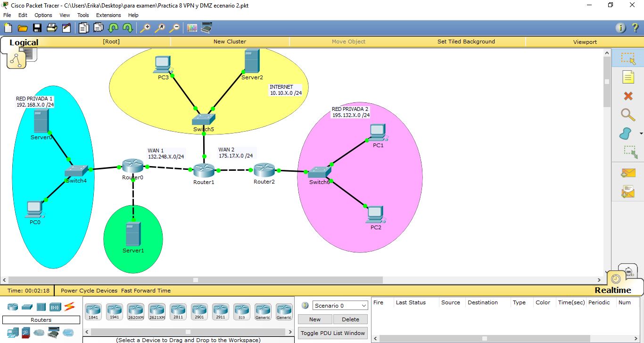Click the Add Complex PDU tool
Screen dimensions: 644x343
(627, 191)
